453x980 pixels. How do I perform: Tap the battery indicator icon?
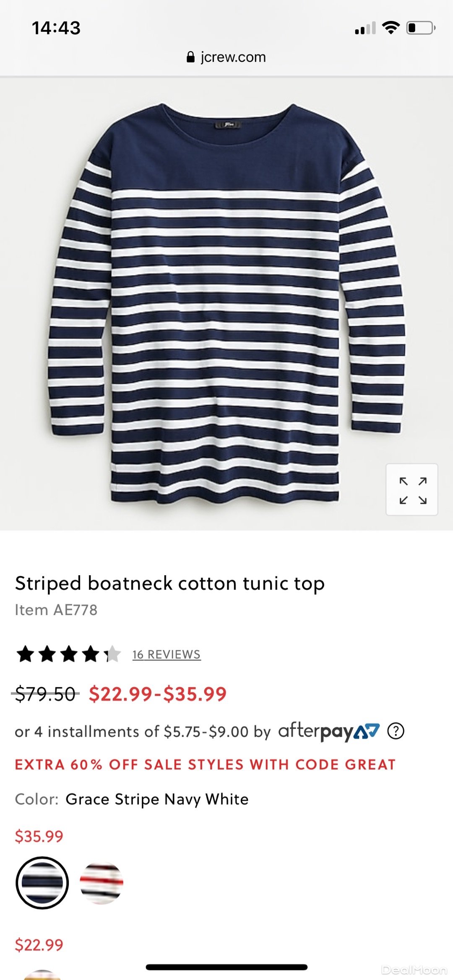(x=421, y=28)
